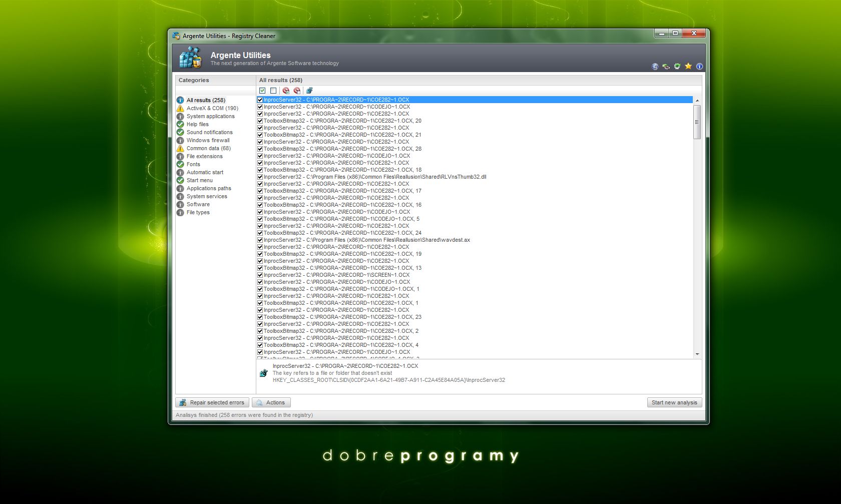Uncheck the highlighted first InprocServer32 COE282~1.OCX entry
The image size is (841, 504).
point(260,100)
